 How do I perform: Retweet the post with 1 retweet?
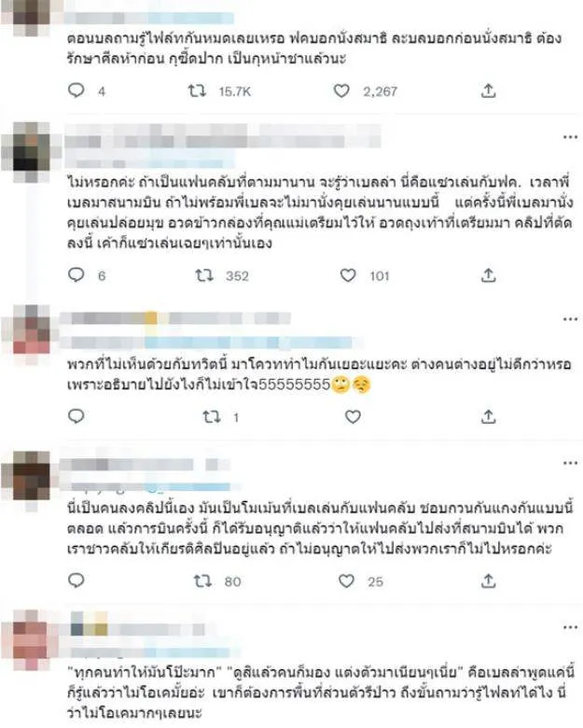coord(211,417)
